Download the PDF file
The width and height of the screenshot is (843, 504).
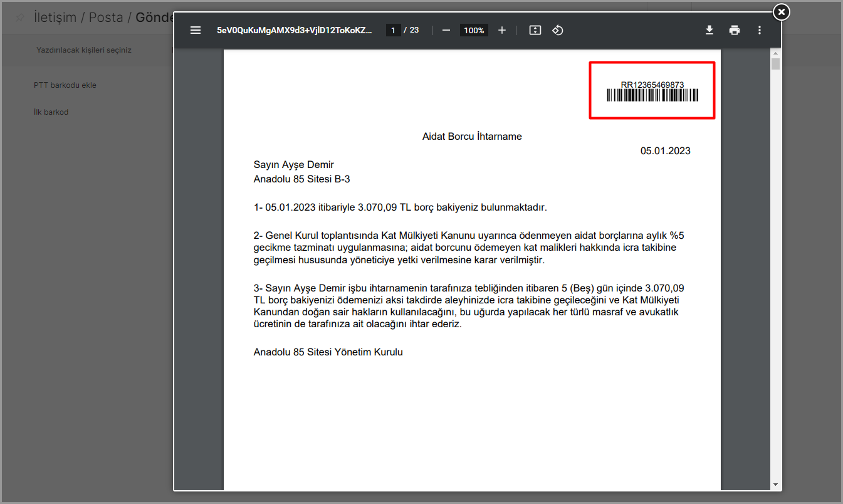click(x=709, y=30)
